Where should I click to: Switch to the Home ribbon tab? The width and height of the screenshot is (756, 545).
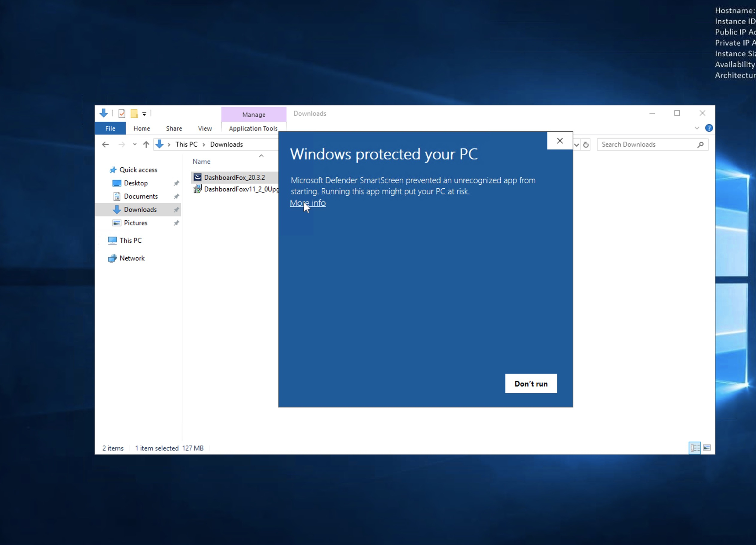tap(142, 128)
